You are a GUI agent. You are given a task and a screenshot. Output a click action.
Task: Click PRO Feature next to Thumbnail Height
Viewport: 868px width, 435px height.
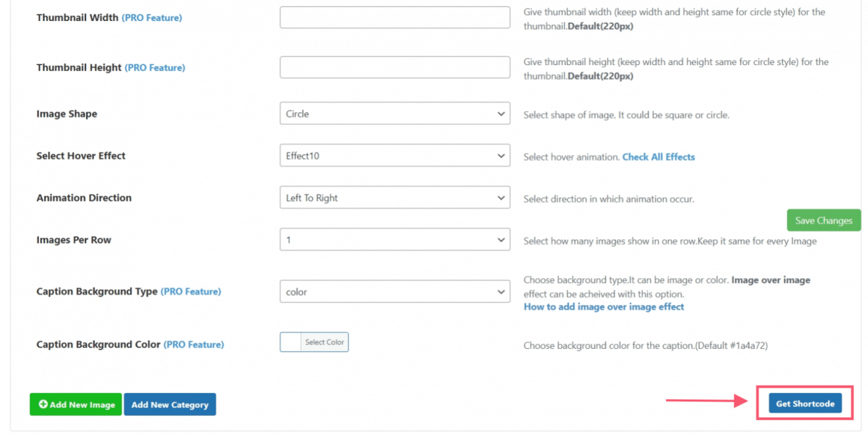coord(155,68)
